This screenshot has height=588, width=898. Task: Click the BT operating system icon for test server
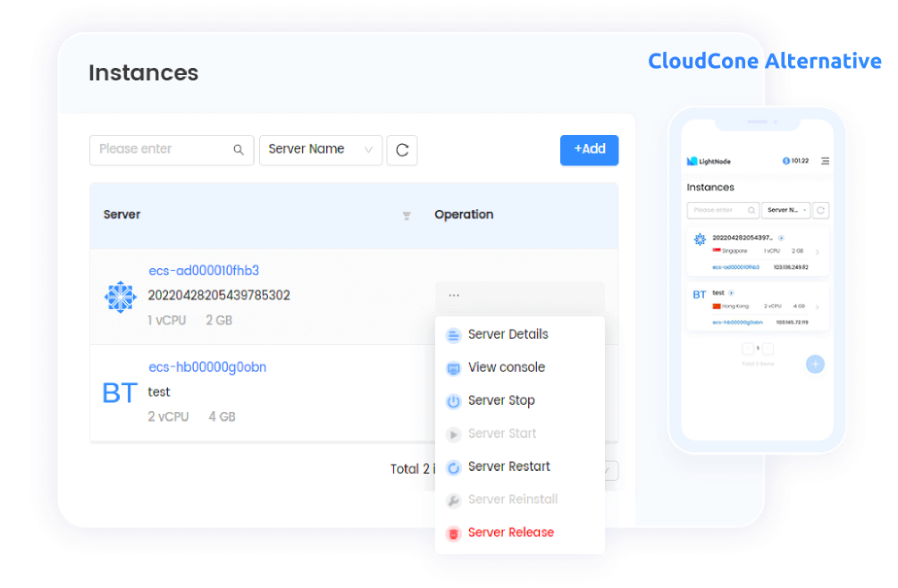click(x=119, y=394)
